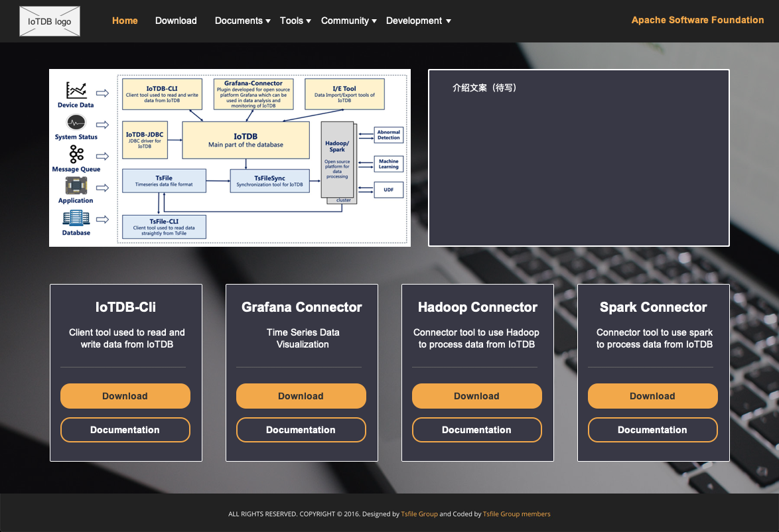Screen dimensions: 779x532
Task: Open the Development dropdown menu
Action: click(x=418, y=21)
